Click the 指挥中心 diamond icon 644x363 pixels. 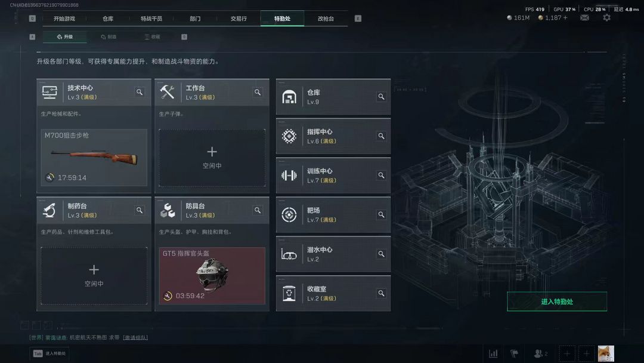click(289, 136)
